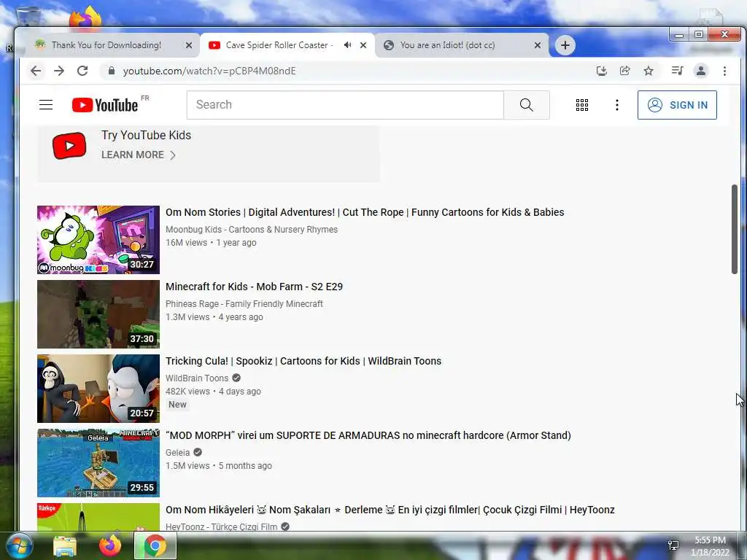Click LEARN MORE for YouTube Kids
Screen dimensions: 747x560
[133, 155]
